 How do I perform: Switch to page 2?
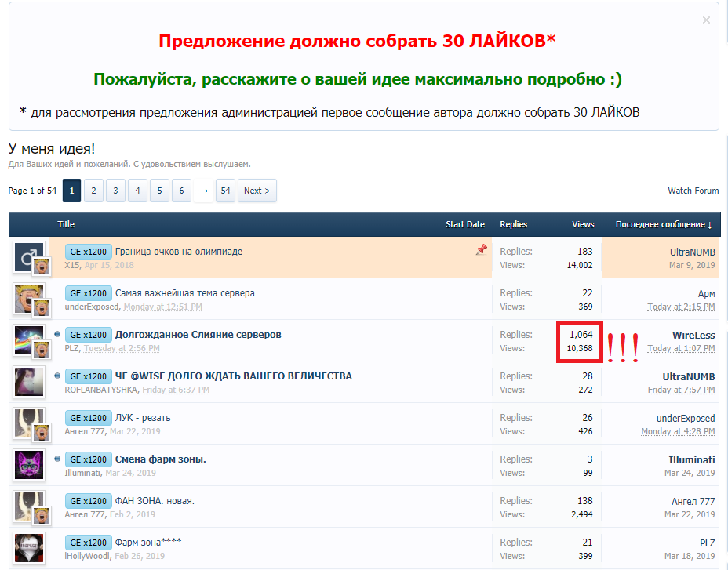tap(93, 190)
